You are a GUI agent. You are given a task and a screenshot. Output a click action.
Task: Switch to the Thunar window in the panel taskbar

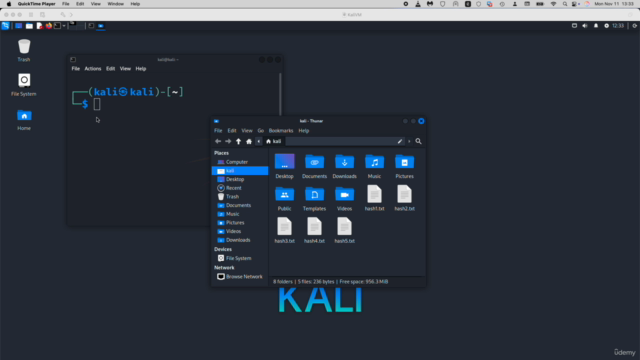101,26
